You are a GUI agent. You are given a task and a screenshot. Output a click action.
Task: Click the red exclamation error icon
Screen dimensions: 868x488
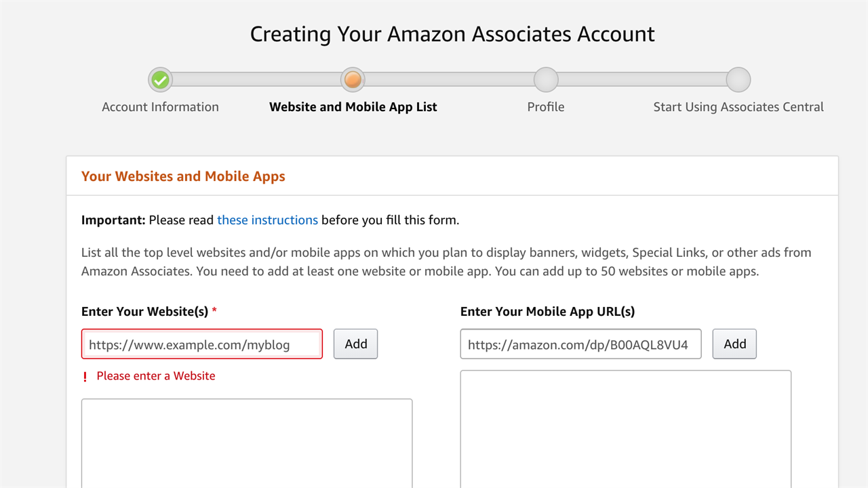[x=85, y=377]
